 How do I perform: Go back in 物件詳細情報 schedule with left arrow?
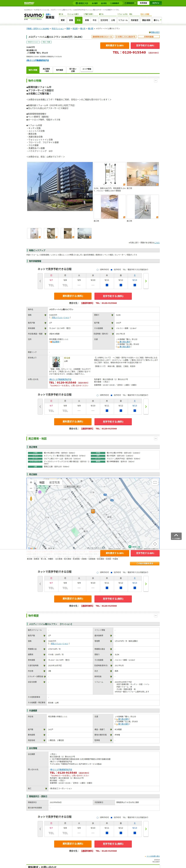click(40, 281)
